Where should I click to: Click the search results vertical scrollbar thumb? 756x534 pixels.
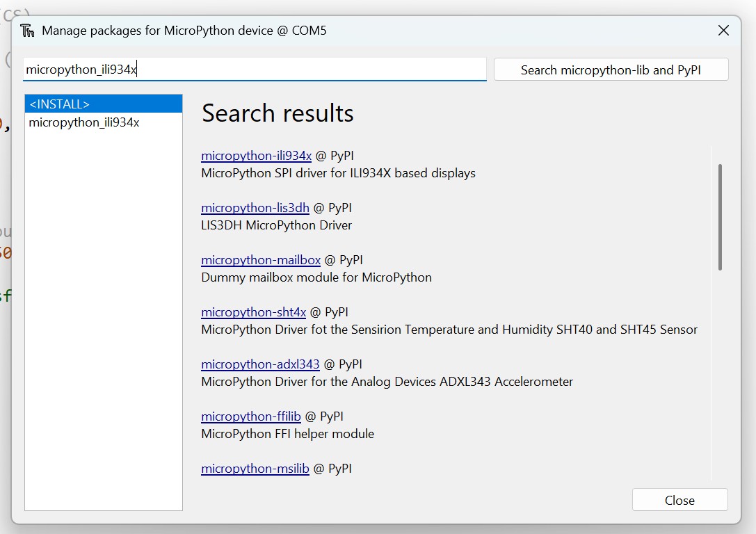720,217
